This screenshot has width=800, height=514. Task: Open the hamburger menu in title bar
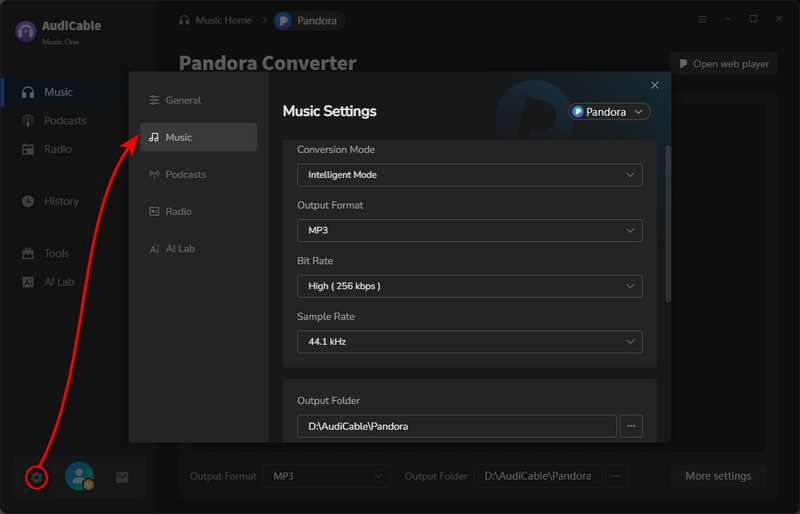[702, 19]
